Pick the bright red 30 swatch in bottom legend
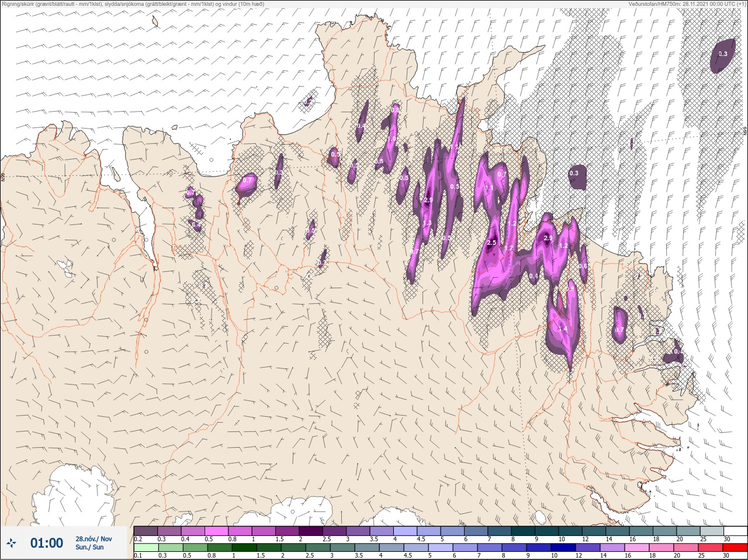The width and height of the screenshot is (748, 560). [x=736, y=548]
